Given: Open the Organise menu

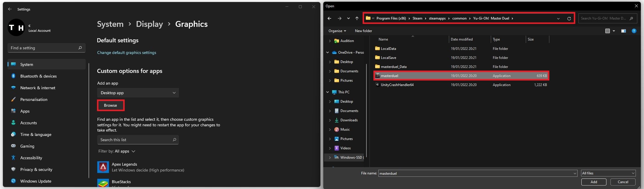Looking at the screenshot, I should (337, 31).
